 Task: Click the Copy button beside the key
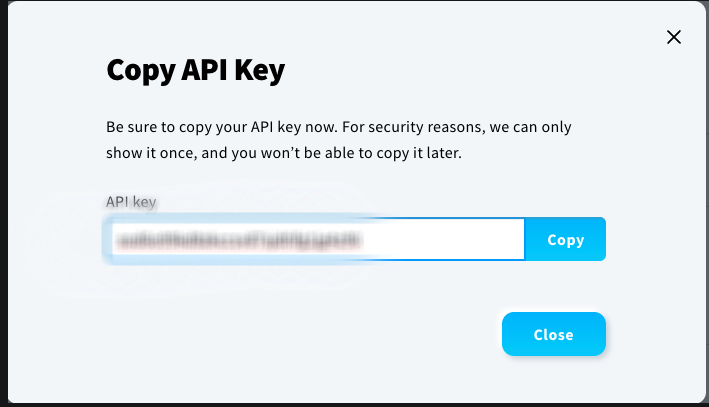[565, 240]
